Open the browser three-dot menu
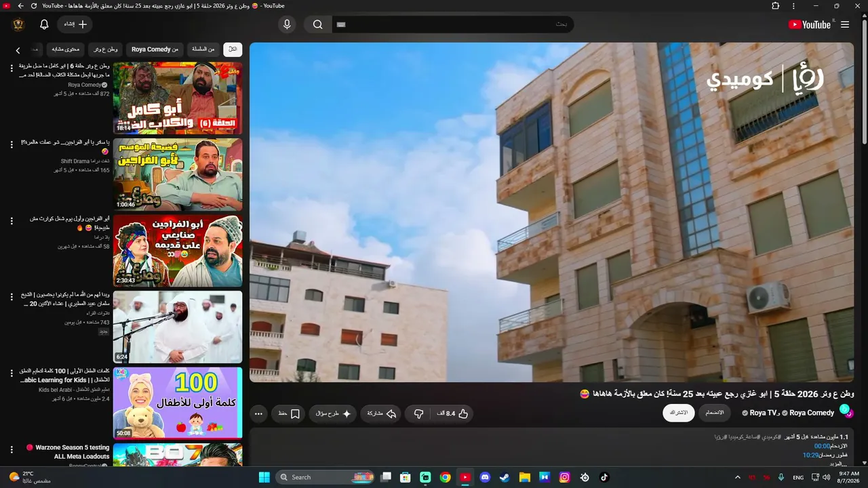 pyautogui.click(x=794, y=6)
